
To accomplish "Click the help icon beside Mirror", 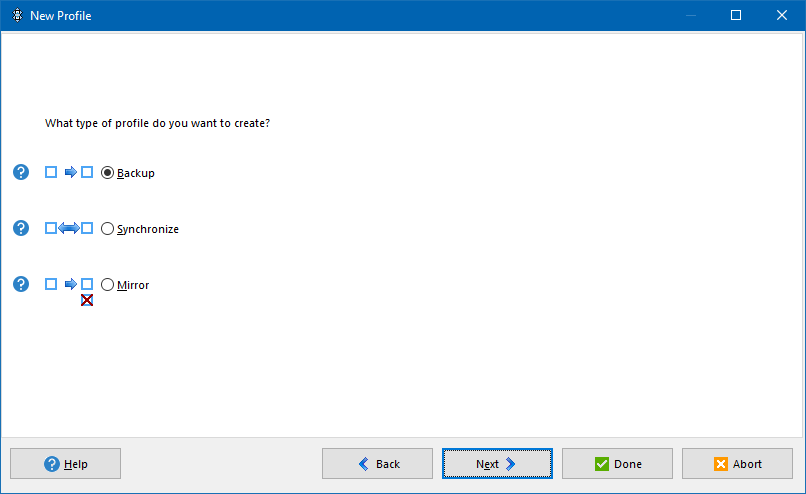I will pyautogui.click(x=21, y=284).
